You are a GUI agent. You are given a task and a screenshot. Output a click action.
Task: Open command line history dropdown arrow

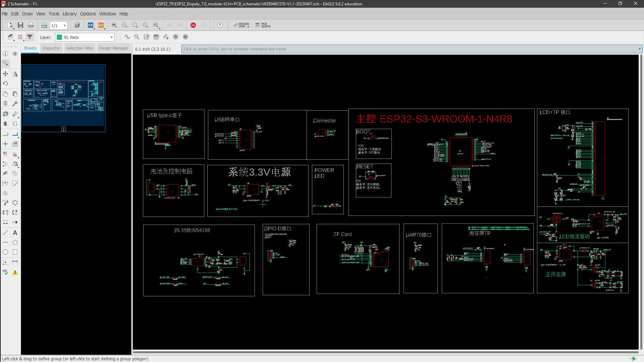639,49
